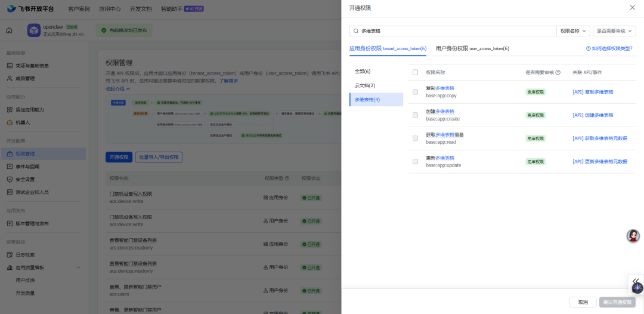Screen dimensions: 644x314
Task: Click the 日志检索 icon in the sidebar
Action: [10, 255]
